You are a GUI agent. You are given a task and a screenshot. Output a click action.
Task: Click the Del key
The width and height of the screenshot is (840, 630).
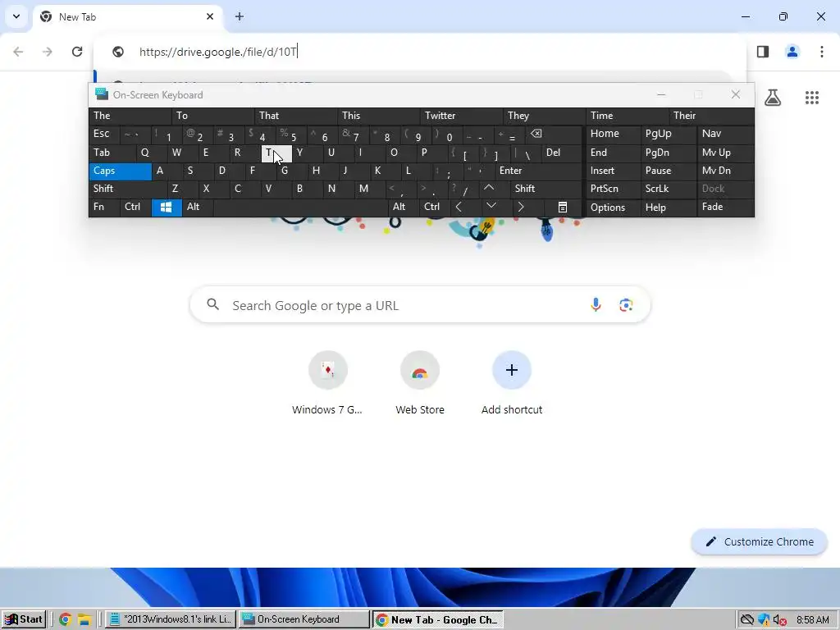[562, 153]
